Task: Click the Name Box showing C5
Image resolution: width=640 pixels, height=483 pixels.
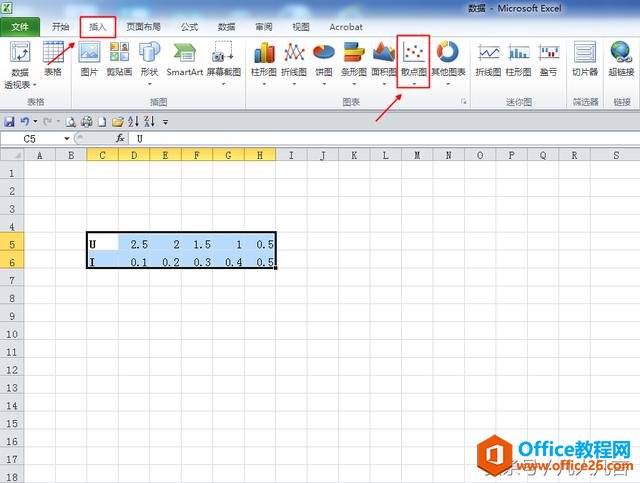Action: (x=32, y=139)
